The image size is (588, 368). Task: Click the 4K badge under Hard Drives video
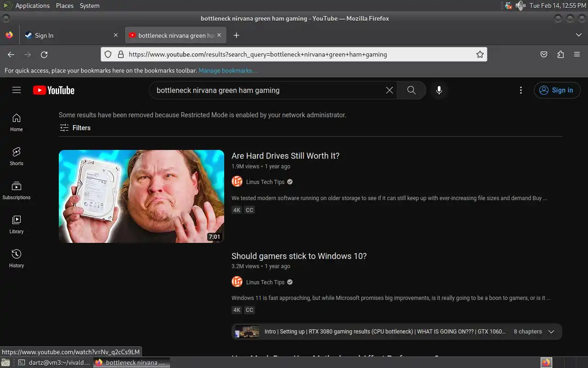tap(237, 210)
